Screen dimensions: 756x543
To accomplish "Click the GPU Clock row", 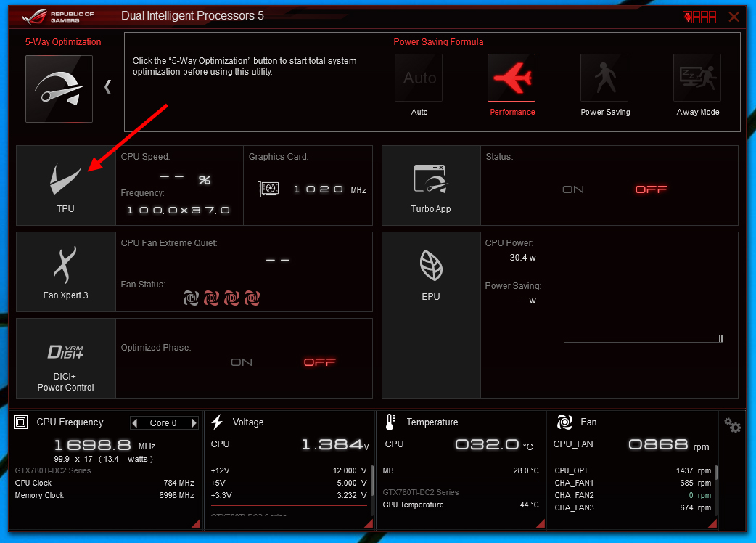I will tap(104, 483).
